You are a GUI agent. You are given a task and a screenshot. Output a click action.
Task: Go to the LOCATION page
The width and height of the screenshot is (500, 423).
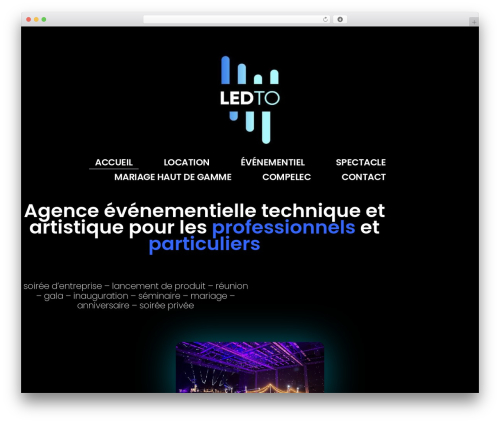pyautogui.click(x=186, y=162)
